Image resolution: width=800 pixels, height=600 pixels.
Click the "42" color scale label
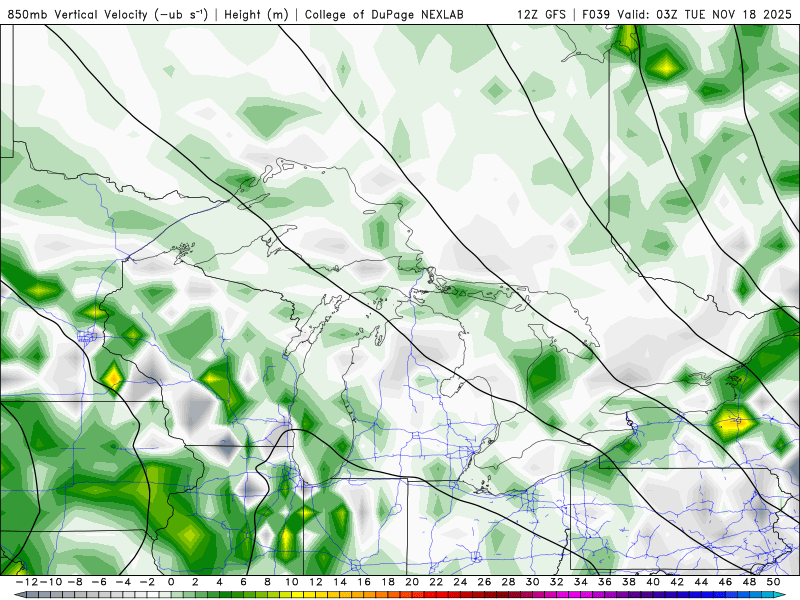(x=677, y=582)
